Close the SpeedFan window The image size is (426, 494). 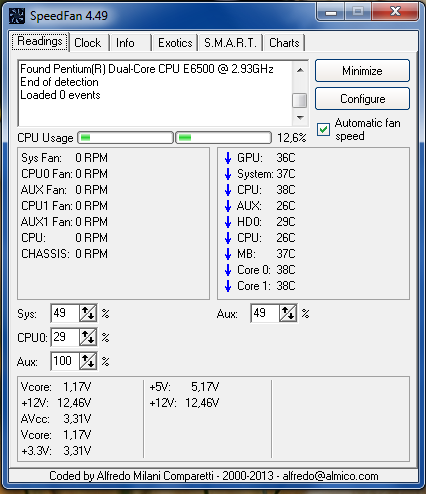[x=396, y=12]
